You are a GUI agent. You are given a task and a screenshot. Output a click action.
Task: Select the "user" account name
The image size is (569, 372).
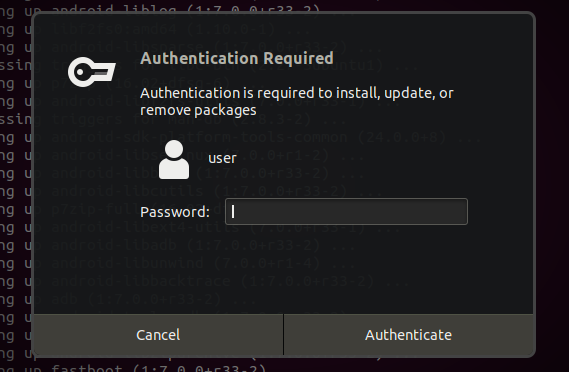222,158
